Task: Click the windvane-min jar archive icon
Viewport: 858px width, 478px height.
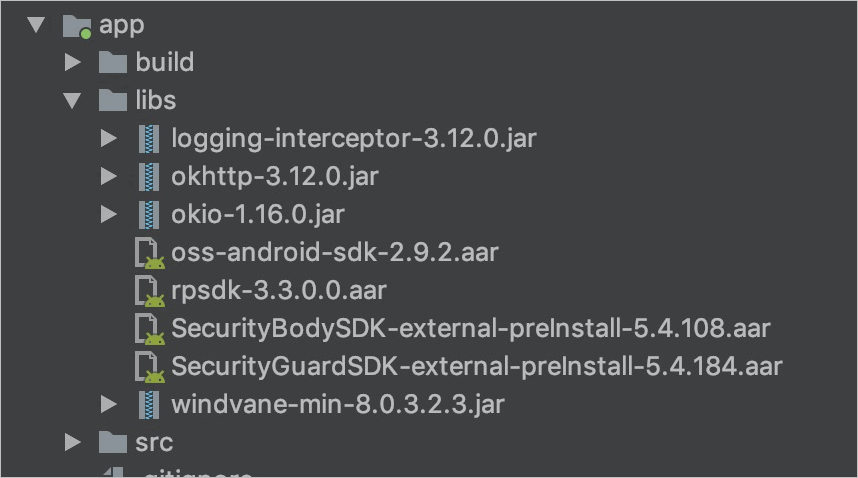Action: (149, 405)
